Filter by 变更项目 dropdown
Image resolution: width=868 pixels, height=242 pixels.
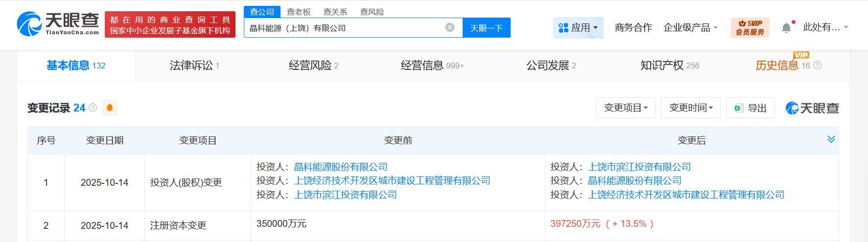pyautogui.click(x=626, y=108)
